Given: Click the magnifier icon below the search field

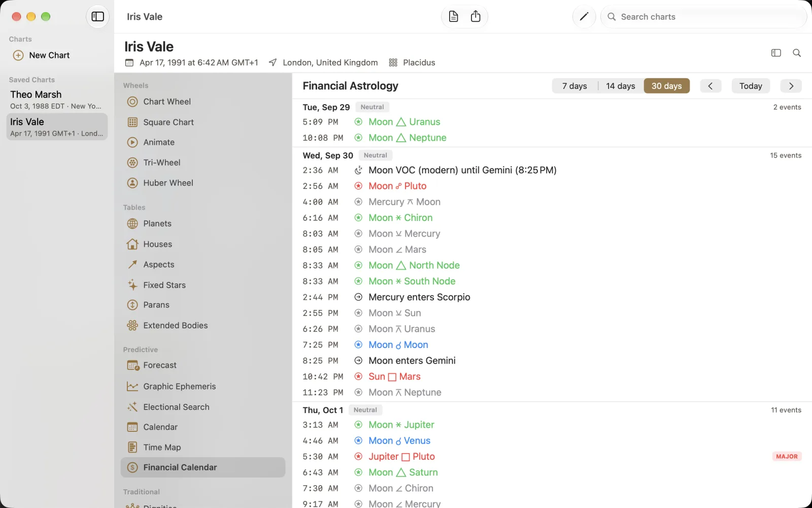Looking at the screenshot, I should coord(797,53).
